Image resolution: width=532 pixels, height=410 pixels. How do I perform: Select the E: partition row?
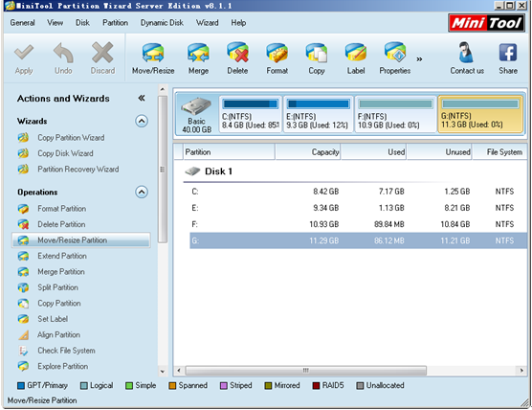pos(358,208)
